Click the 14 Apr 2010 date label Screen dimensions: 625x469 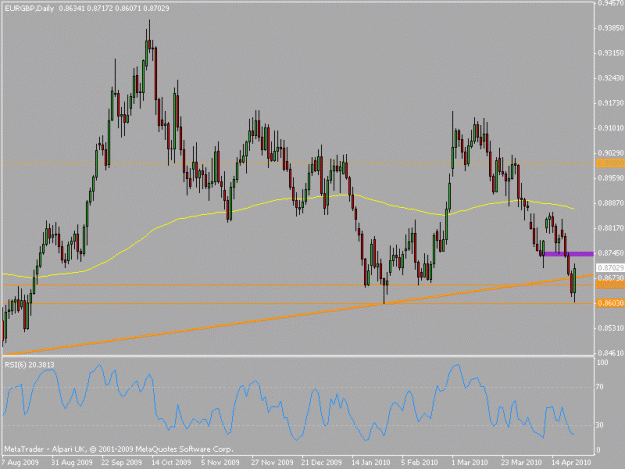(x=571, y=462)
